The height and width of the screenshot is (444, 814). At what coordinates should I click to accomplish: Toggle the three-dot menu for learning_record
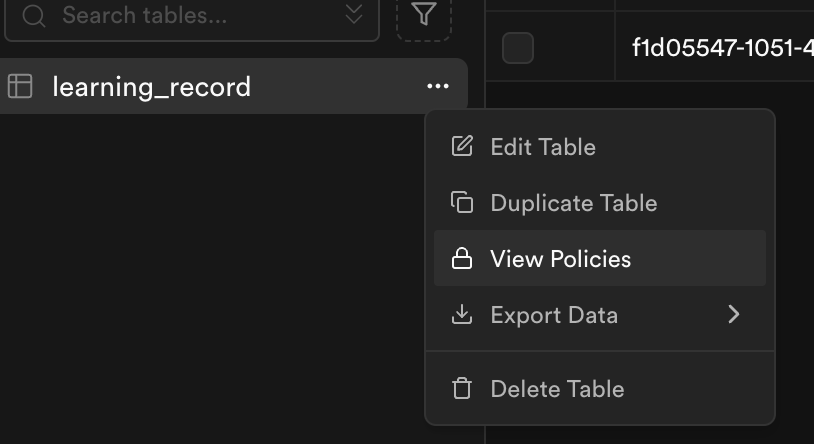click(x=438, y=87)
